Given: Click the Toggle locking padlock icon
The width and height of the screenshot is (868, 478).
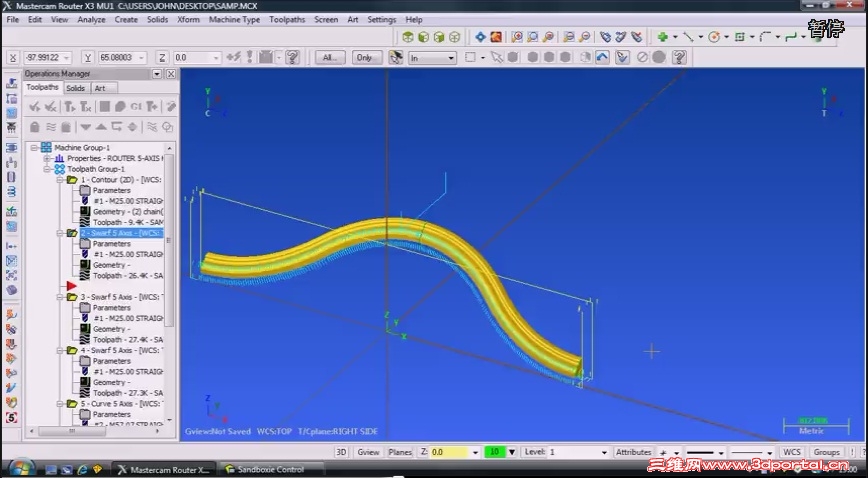Looking at the screenshot, I should pyautogui.click(x=34, y=127).
